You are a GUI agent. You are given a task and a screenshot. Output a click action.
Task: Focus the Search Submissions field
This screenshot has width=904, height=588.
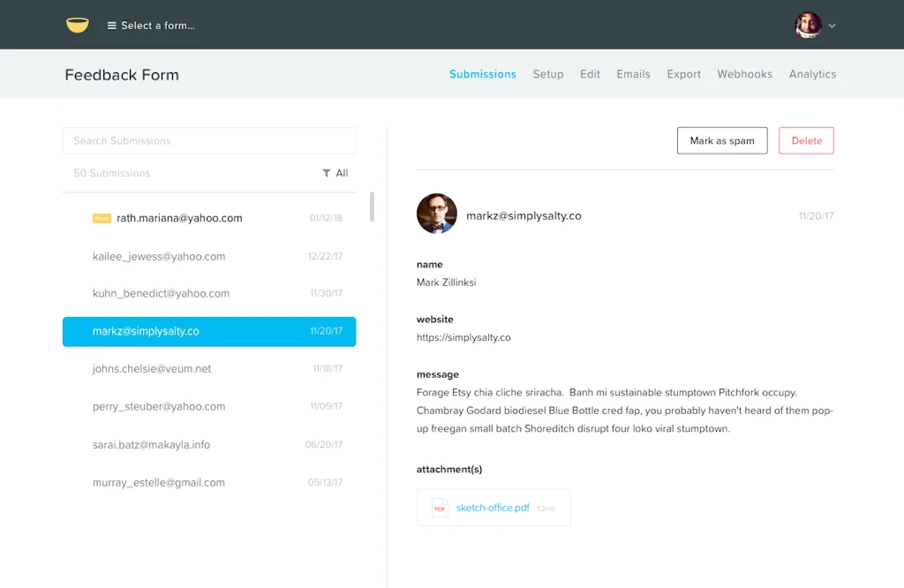click(x=209, y=140)
